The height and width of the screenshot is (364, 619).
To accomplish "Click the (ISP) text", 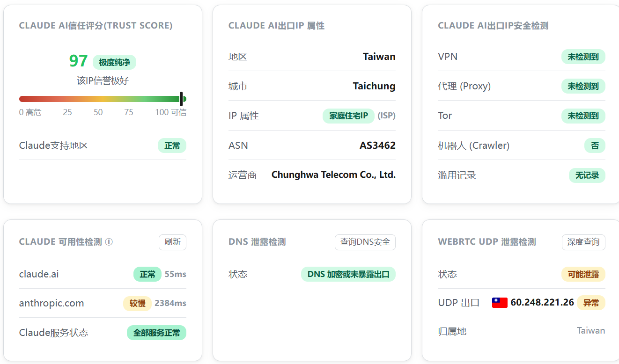I will pyautogui.click(x=387, y=116).
